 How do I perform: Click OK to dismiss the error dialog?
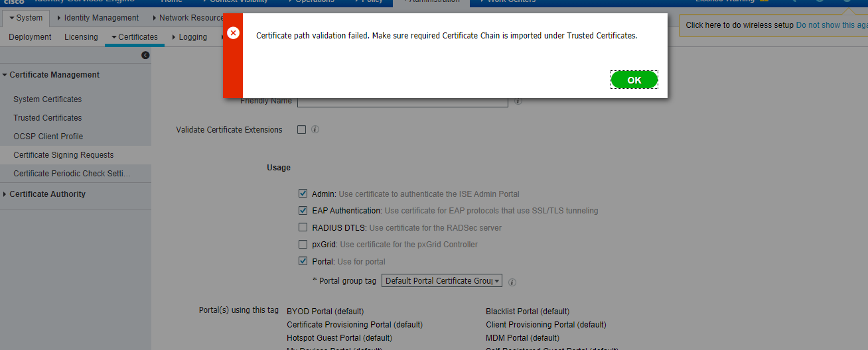pyautogui.click(x=634, y=80)
